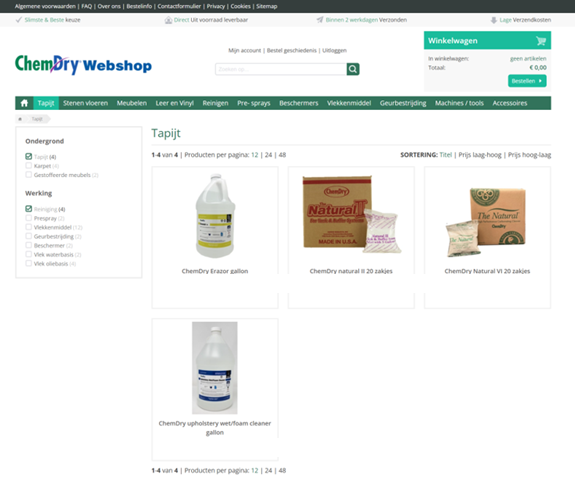The width and height of the screenshot is (575, 486).
Task: Enable the Vlekkenmiddel filter checkbox
Action: click(29, 227)
